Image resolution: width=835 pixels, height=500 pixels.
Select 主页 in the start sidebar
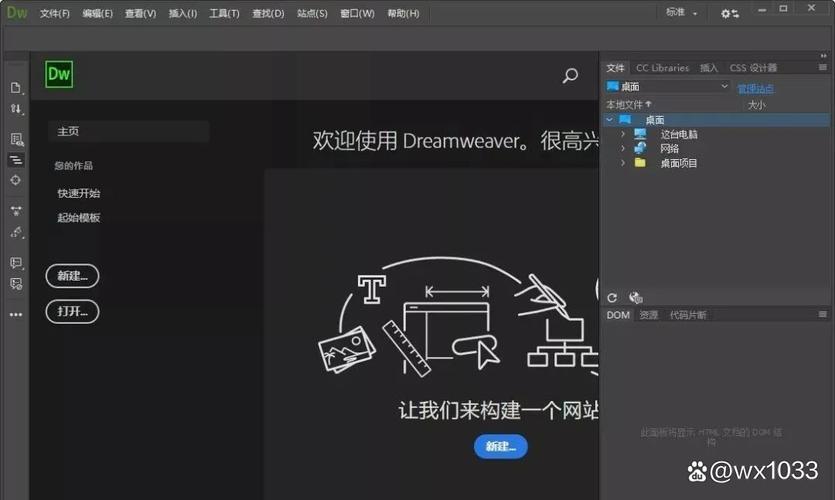pyautogui.click(x=128, y=131)
